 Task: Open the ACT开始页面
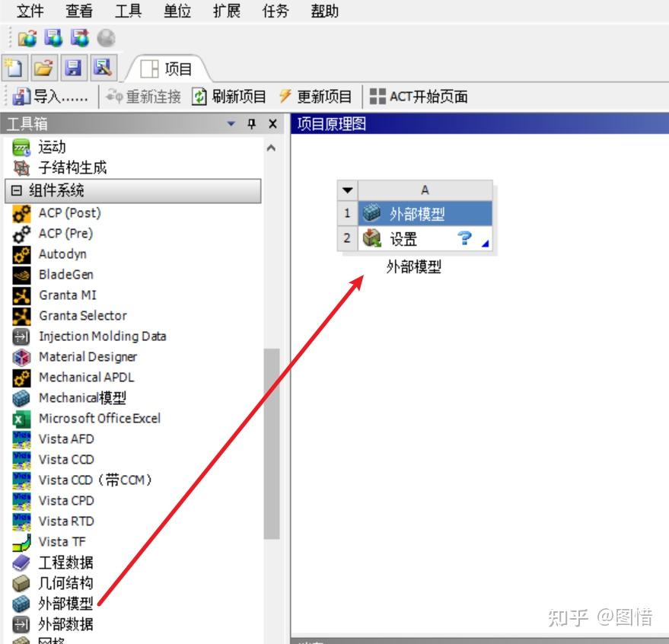tap(421, 96)
